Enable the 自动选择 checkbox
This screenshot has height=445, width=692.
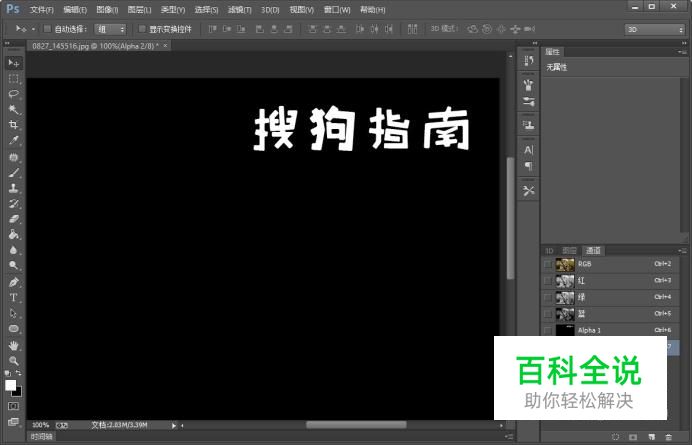47,29
